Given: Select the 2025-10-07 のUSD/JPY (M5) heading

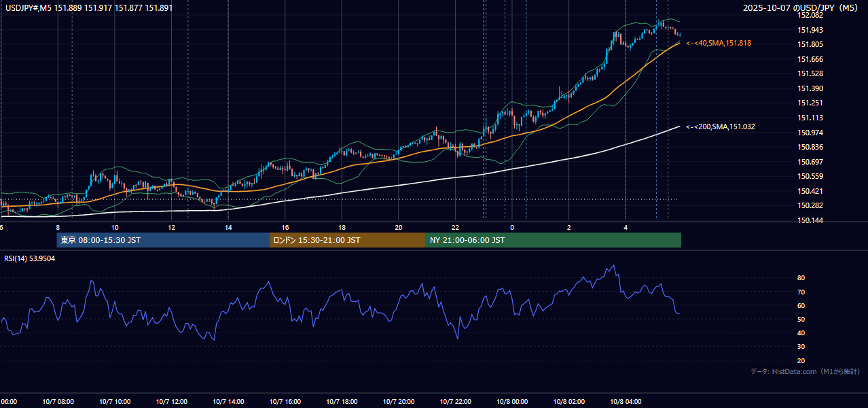Looking at the screenshot, I should click(801, 8).
